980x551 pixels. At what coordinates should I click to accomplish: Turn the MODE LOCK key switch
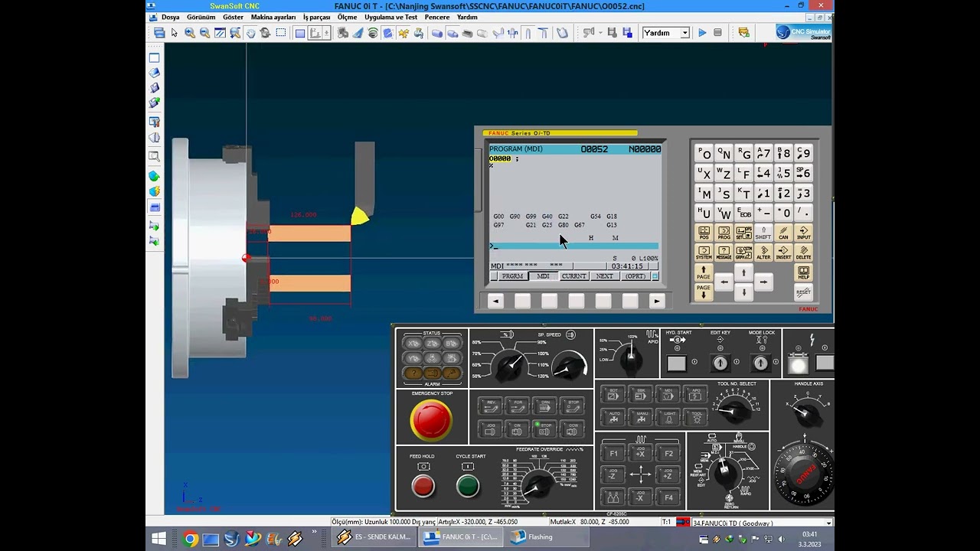click(x=760, y=364)
